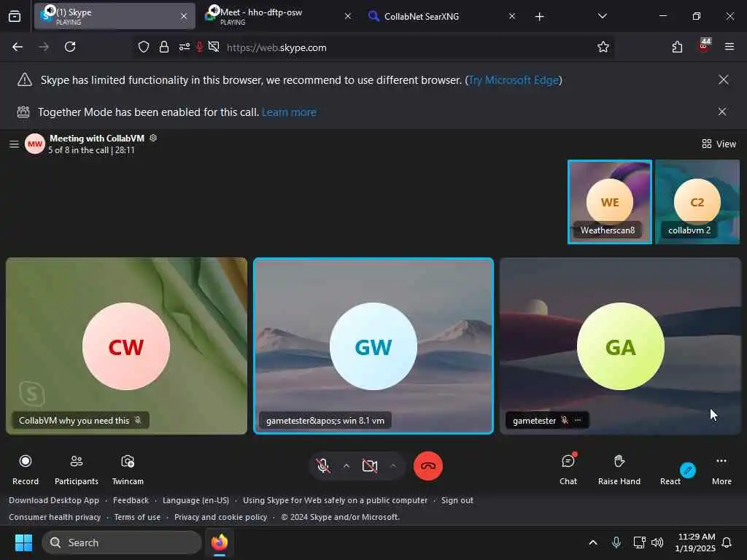Open the Participants panel
Screen dimensions: 747x560
point(76,469)
